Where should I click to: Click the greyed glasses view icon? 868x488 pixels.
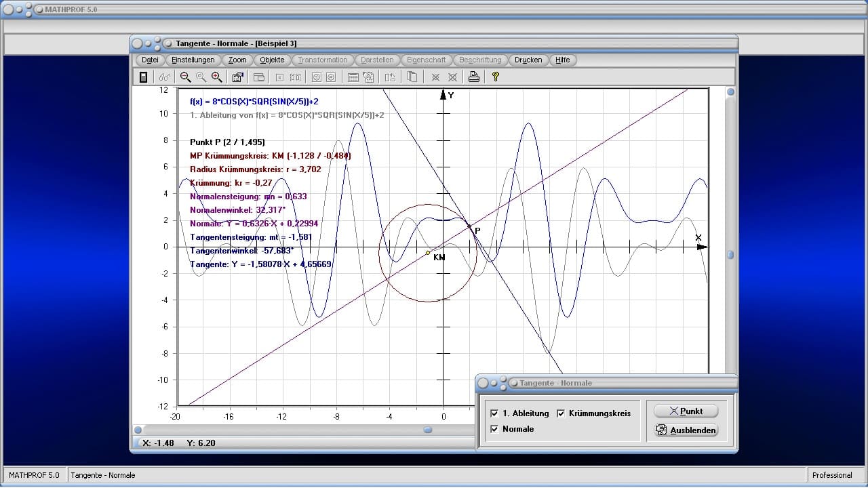(164, 77)
